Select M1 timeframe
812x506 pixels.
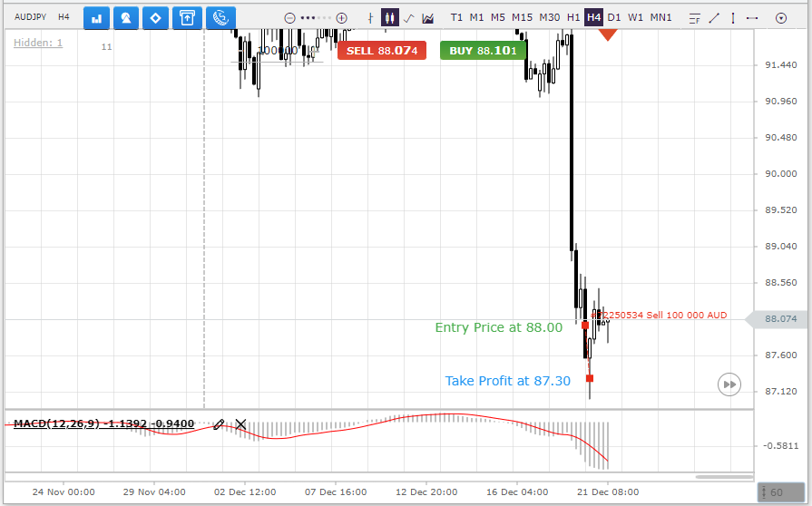476,17
